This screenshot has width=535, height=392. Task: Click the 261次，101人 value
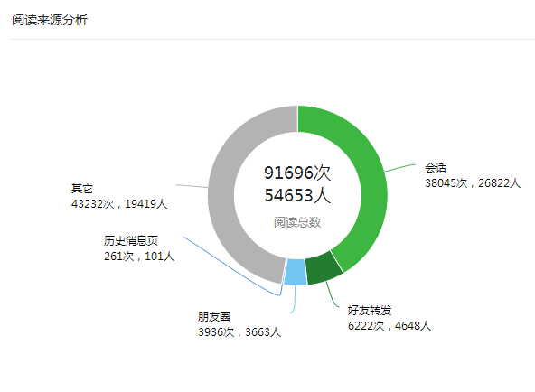(x=139, y=257)
